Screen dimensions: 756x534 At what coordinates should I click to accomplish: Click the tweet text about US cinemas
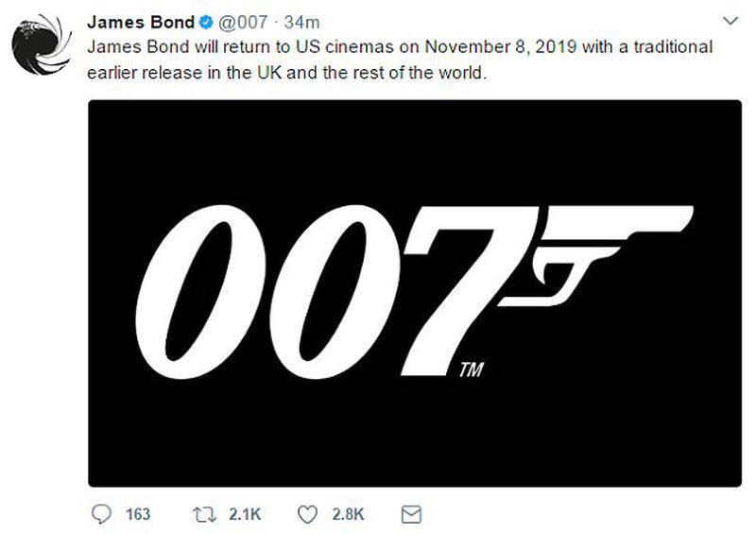coord(283,46)
